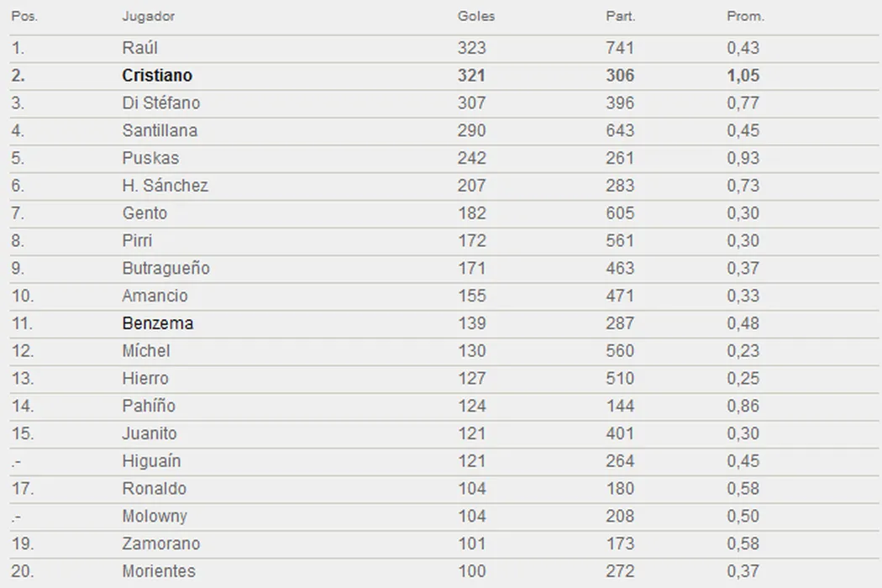Select player Di Stéfano
The height and width of the screenshot is (588, 882).
click(x=160, y=103)
